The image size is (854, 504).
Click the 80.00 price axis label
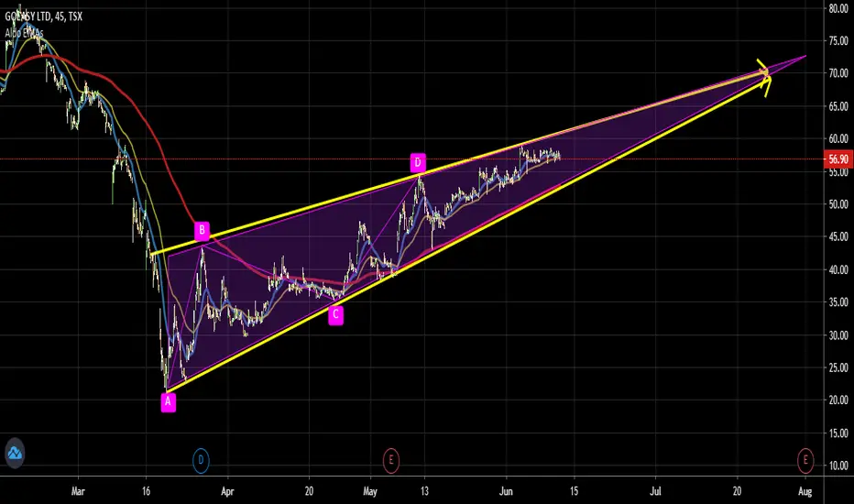click(x=838, y=9)
